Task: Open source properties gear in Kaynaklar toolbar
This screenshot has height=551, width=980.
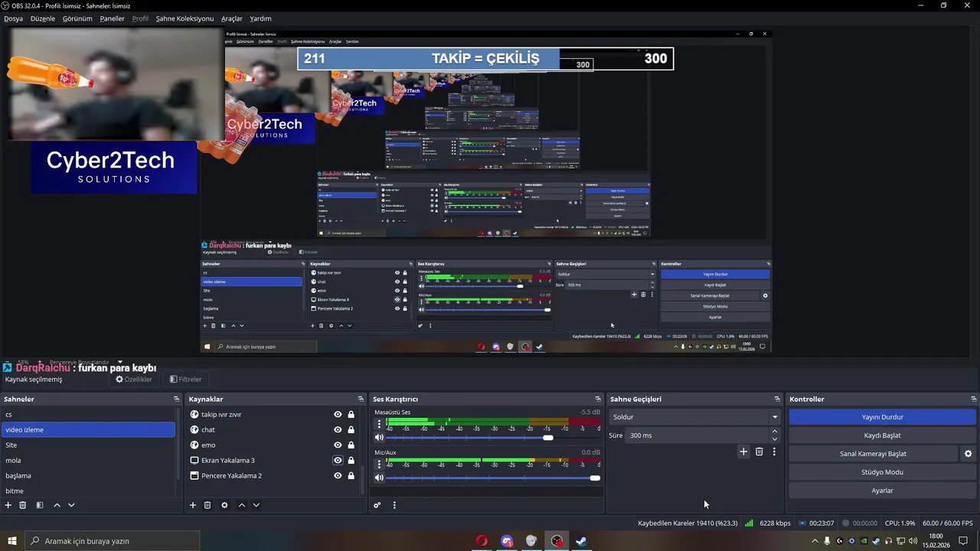Action: (x=224, y=505)
